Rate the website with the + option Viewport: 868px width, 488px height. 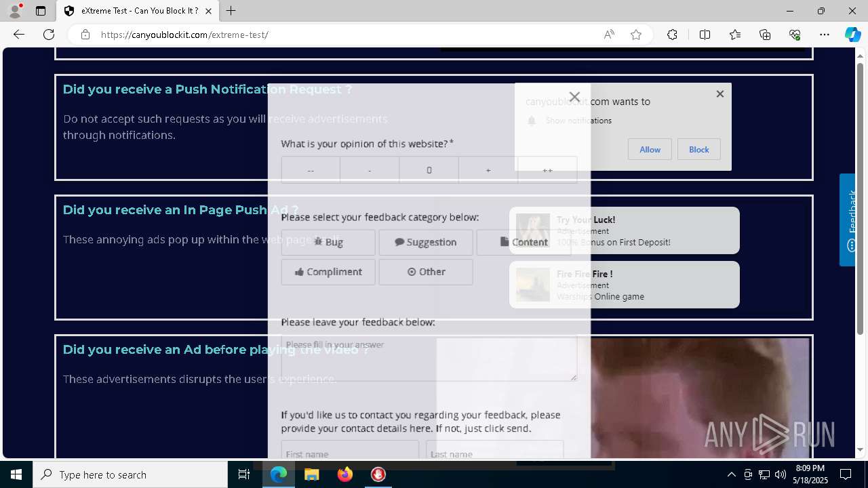point(488,170)
